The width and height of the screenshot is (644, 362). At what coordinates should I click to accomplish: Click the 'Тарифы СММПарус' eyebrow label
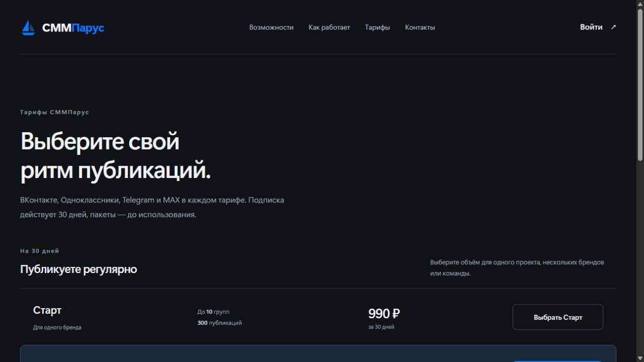tap(54, 112)
